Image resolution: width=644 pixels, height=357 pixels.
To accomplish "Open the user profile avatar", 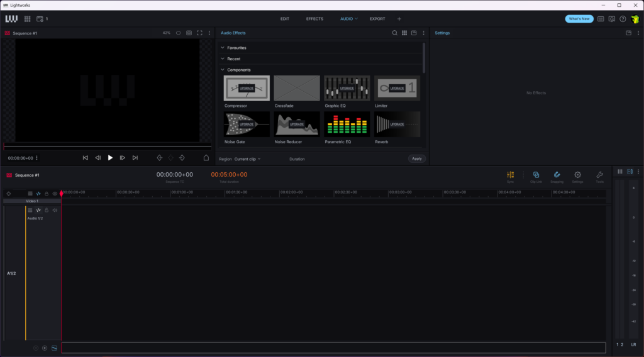I will pos(635,19).
